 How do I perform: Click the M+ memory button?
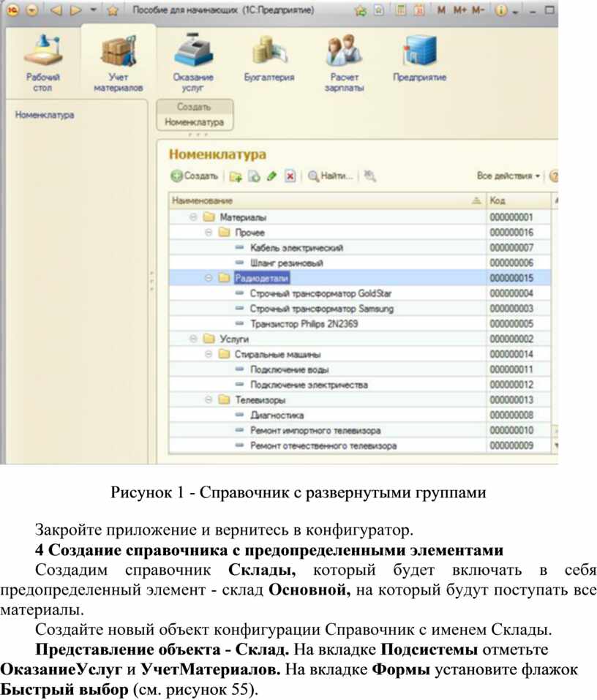click(459, 10)
